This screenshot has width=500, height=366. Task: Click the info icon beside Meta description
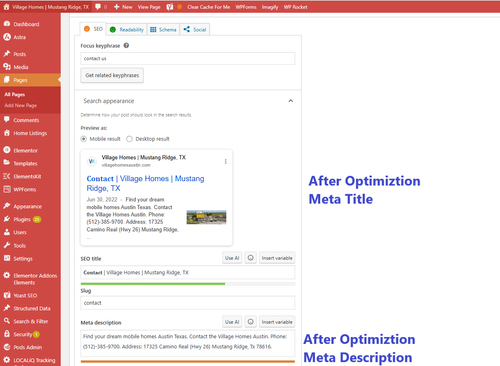(x=251, y=322)
